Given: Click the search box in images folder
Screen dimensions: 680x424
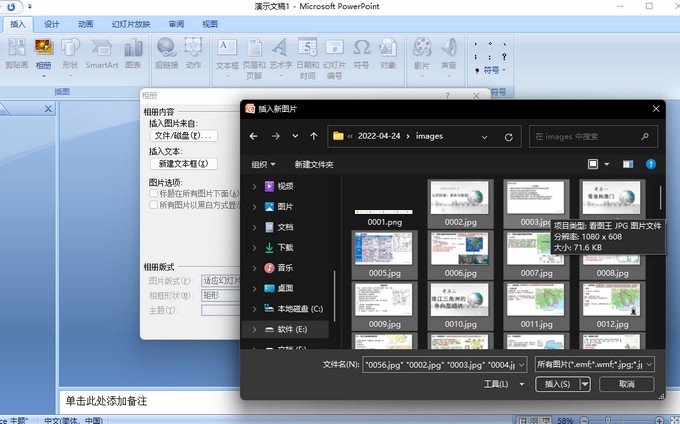Looking at the screenshot, I should 590,136.
